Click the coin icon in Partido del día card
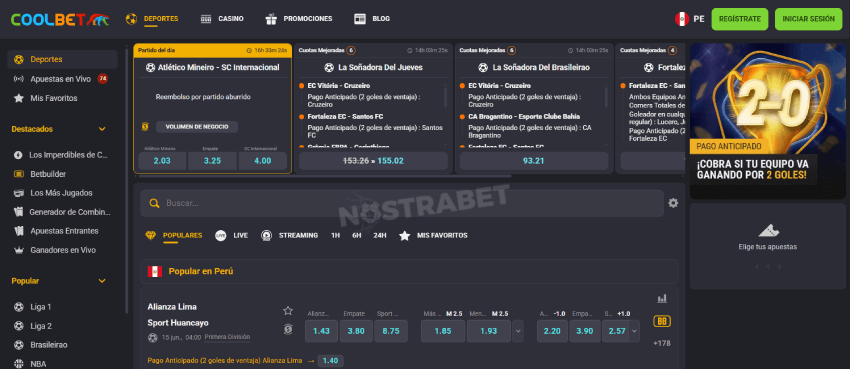 [145, 127]
